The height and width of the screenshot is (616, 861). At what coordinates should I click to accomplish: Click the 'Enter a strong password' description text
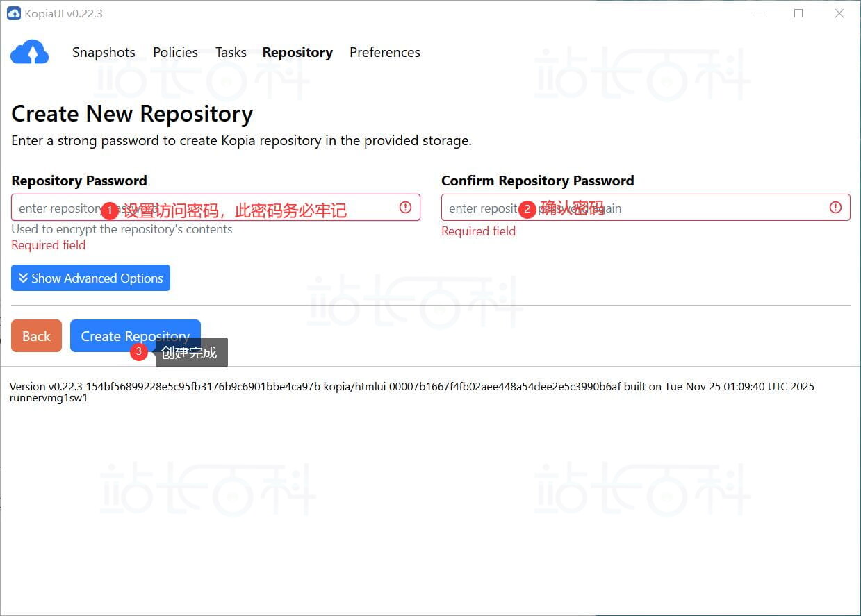[241, 140]
